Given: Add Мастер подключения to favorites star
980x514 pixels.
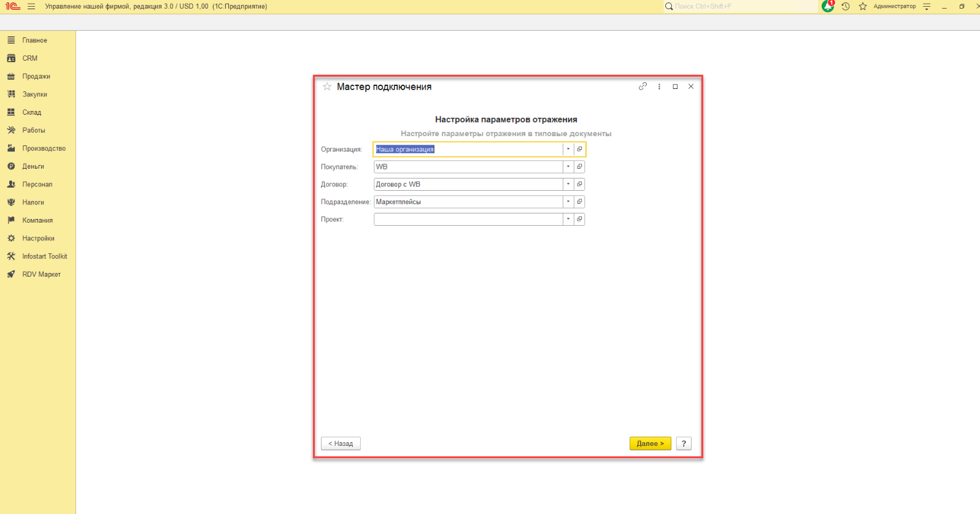Looking at the screenshot, I should click(327, 87).
